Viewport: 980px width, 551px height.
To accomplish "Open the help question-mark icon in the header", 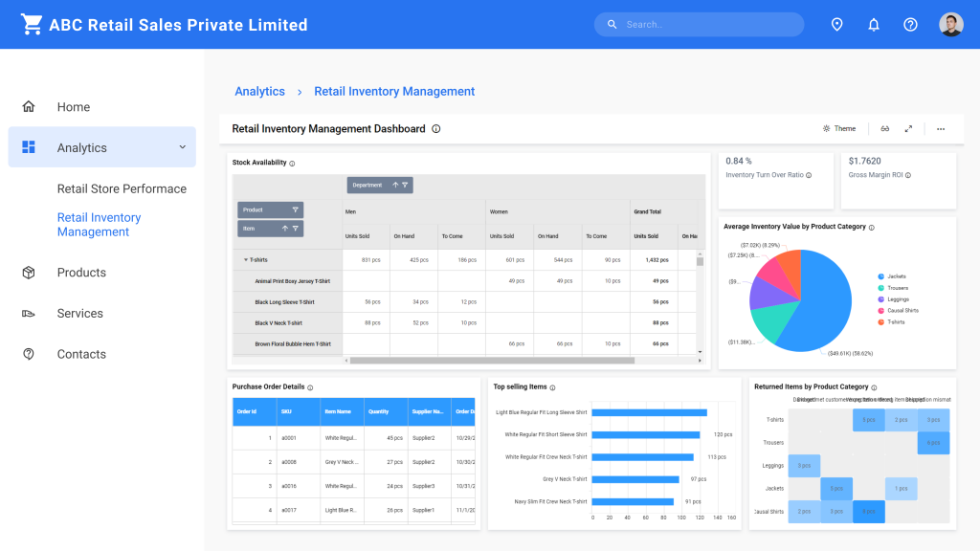I will 909,24.
